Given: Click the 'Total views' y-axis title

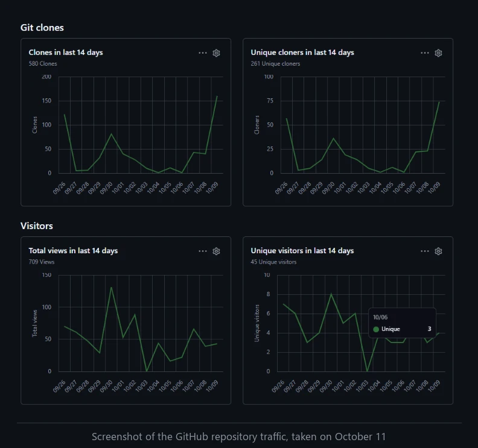Looking at the screenshot, I should tap(35, 323).
